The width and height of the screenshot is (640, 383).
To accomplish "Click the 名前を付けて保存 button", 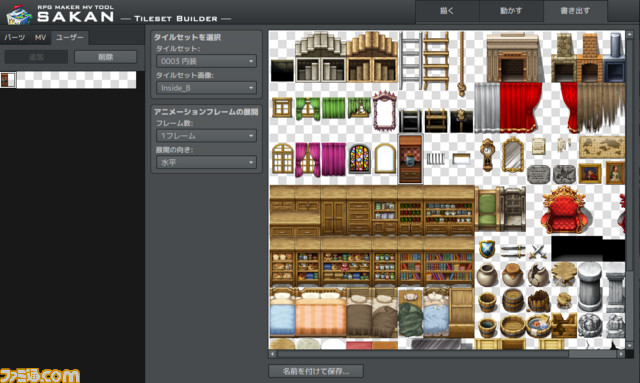I will [x=316, y=371].
